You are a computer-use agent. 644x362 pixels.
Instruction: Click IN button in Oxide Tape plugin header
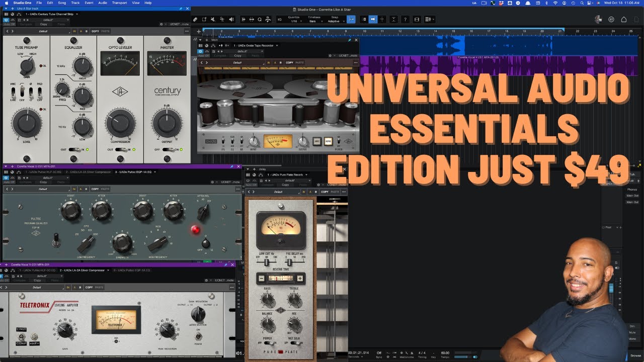(269, 63)
